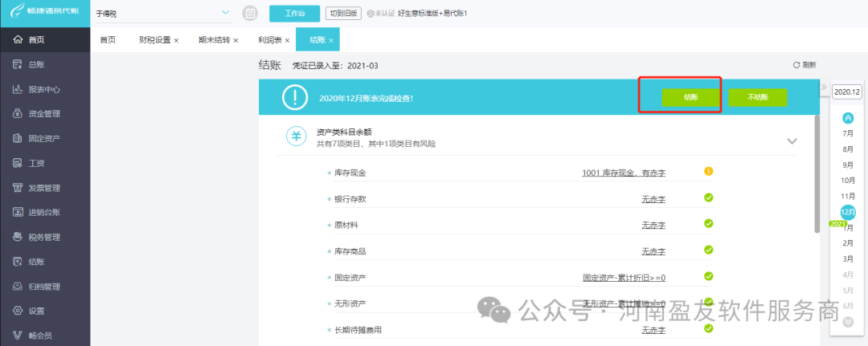This screenshot has height=346, width=868.
Task: Open 畅会员 in the sidebar
Action: 45,336
